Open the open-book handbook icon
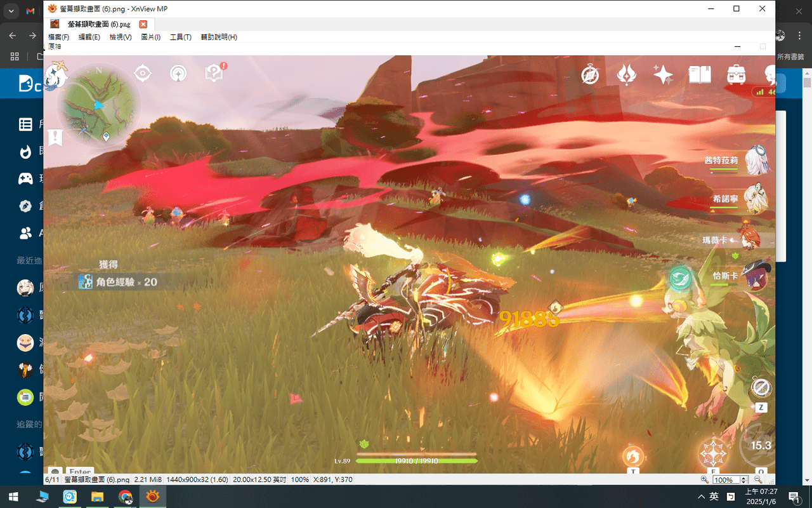This screenshot has width=812, height=508. pyautogui.click(x=700, y=75)
